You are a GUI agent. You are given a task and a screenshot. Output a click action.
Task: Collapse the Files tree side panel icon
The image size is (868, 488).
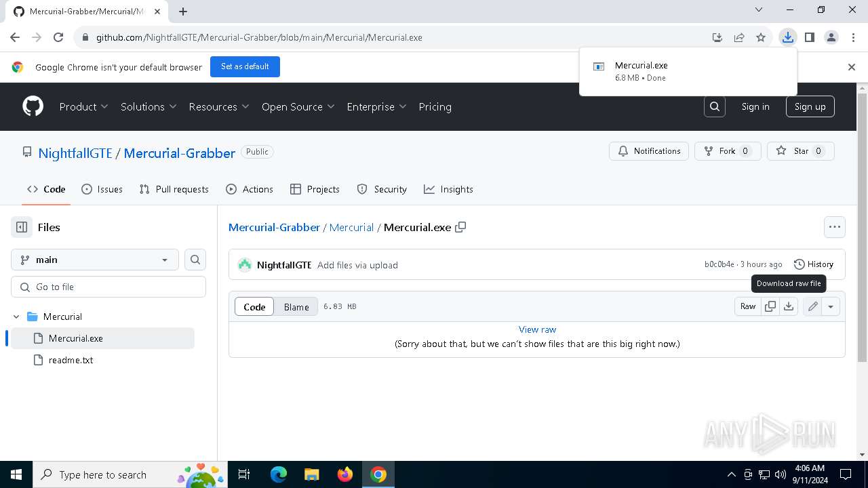tap(22, 227)
